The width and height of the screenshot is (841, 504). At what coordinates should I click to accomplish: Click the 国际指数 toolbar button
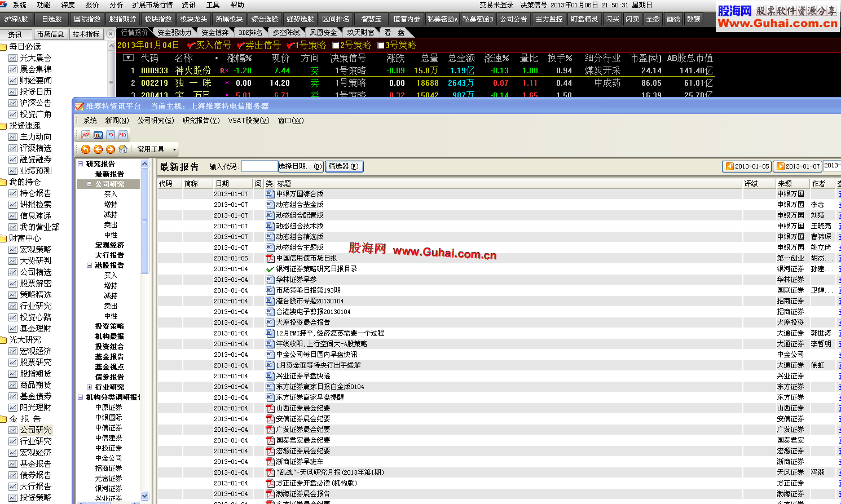87,19
